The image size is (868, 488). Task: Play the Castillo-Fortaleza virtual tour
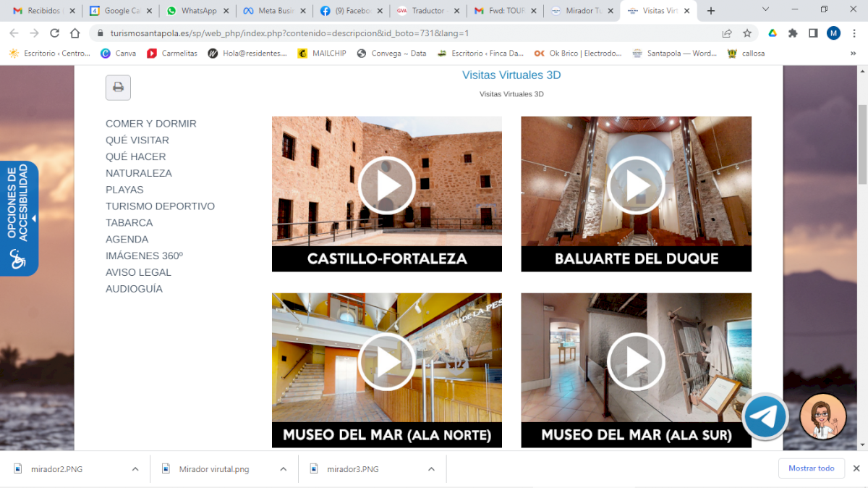(387, 186)
